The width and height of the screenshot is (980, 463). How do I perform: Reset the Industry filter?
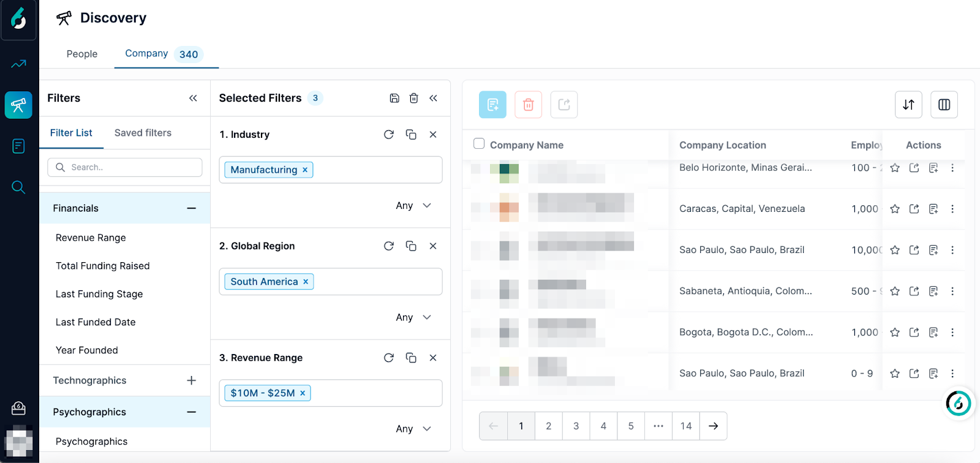[x=389, y=135]
